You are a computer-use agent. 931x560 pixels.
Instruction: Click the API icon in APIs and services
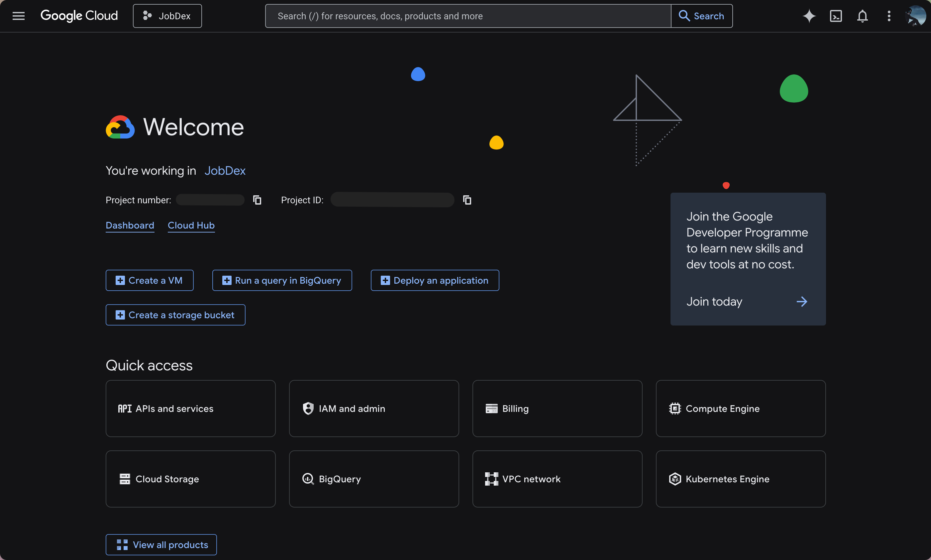(125, 408)
